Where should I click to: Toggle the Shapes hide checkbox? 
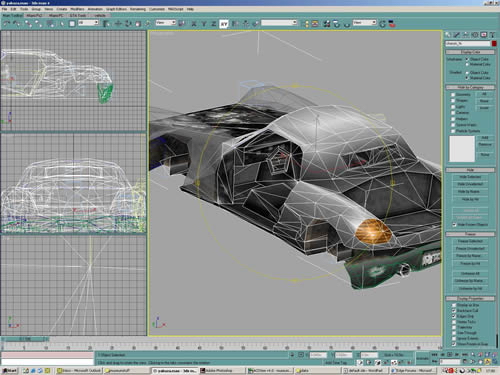(453, 101)
